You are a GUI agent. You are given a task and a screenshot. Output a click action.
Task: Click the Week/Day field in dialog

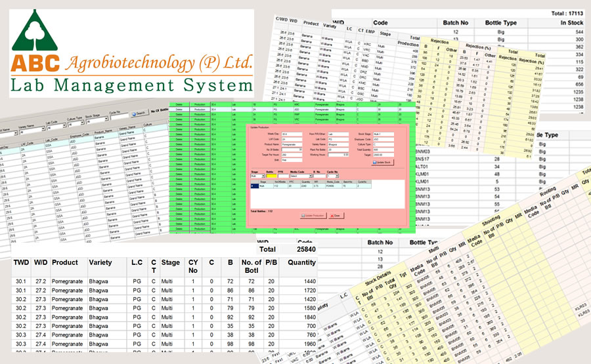[292, 134]
